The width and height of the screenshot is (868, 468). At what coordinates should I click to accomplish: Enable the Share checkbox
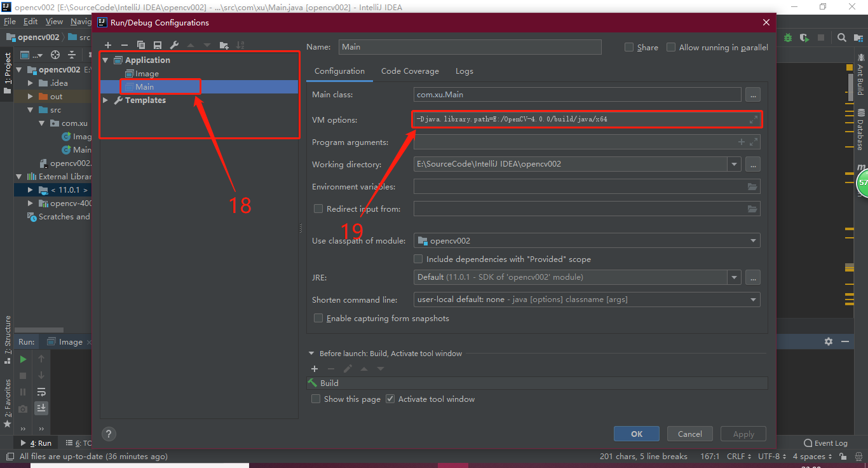(x=629, y=47)
